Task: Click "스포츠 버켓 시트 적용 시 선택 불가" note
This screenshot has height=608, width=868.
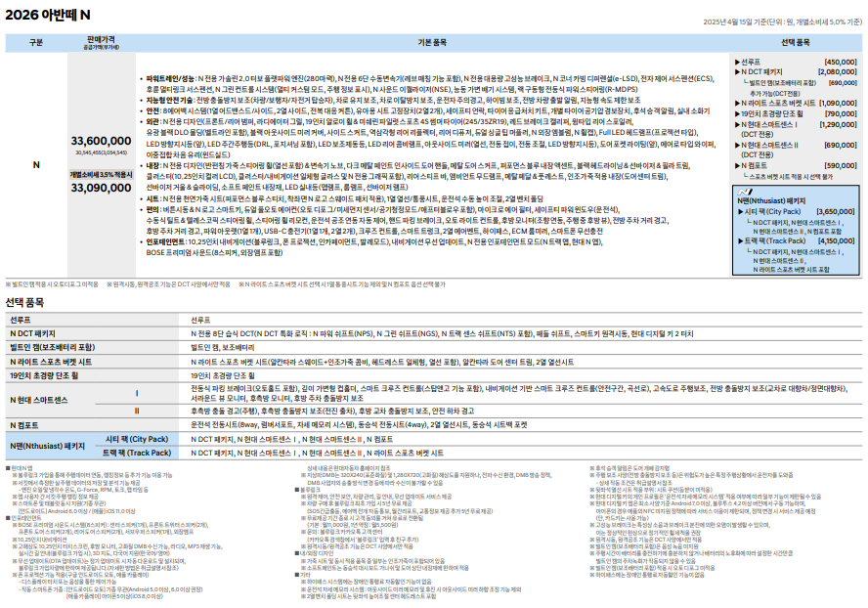Action: (791, 177)
